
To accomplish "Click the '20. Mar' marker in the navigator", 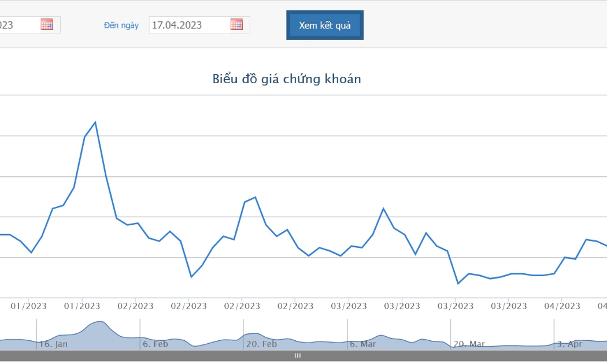I will click(x=469, y=344).
